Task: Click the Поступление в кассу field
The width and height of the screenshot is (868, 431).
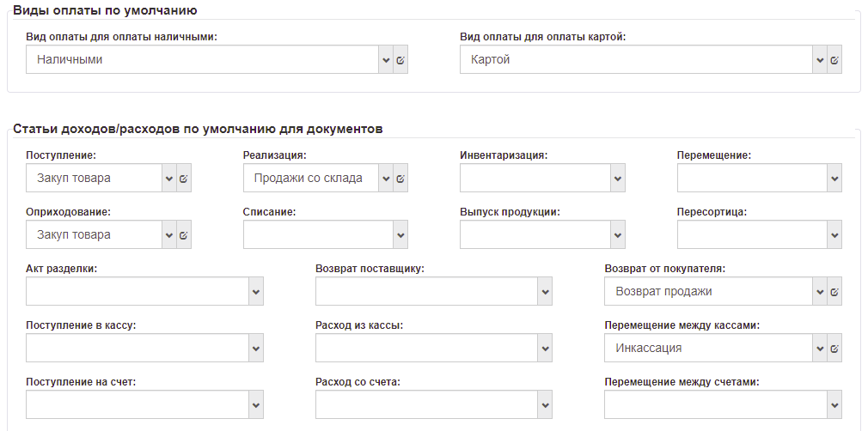Action: pos(138,349)
